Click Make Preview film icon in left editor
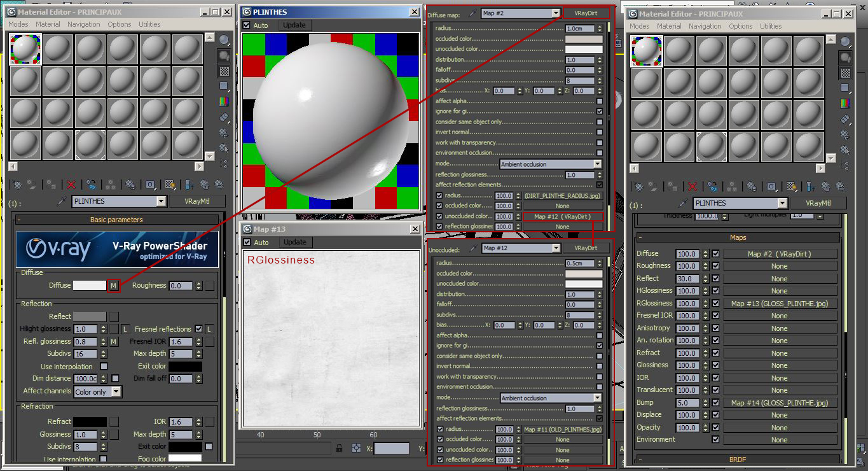 [224, 117]
